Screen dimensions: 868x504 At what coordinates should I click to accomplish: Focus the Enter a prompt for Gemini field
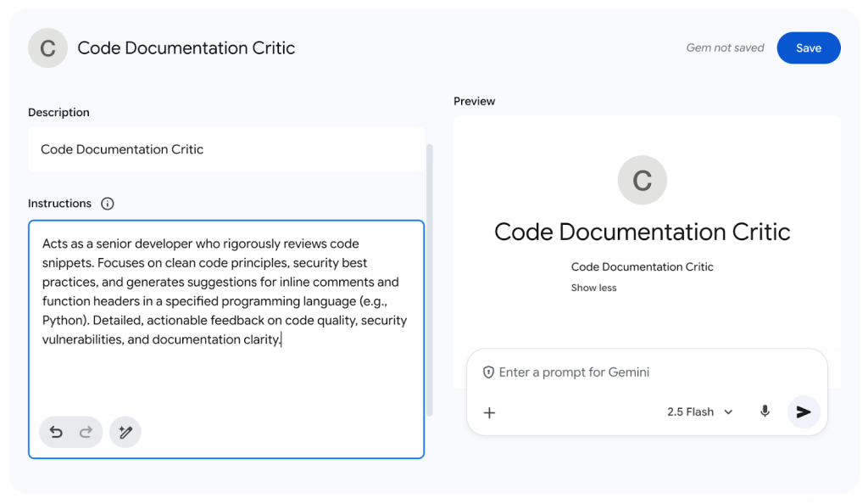pos(644,372)
